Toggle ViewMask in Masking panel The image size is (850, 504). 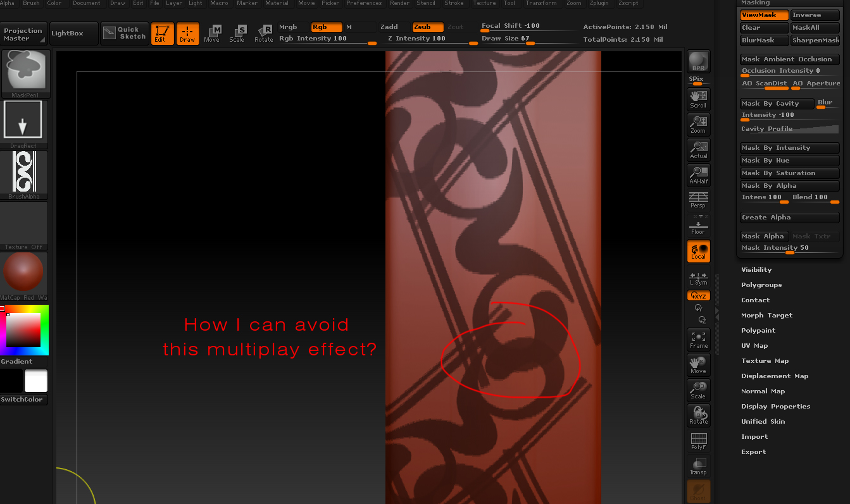(765, 15)
